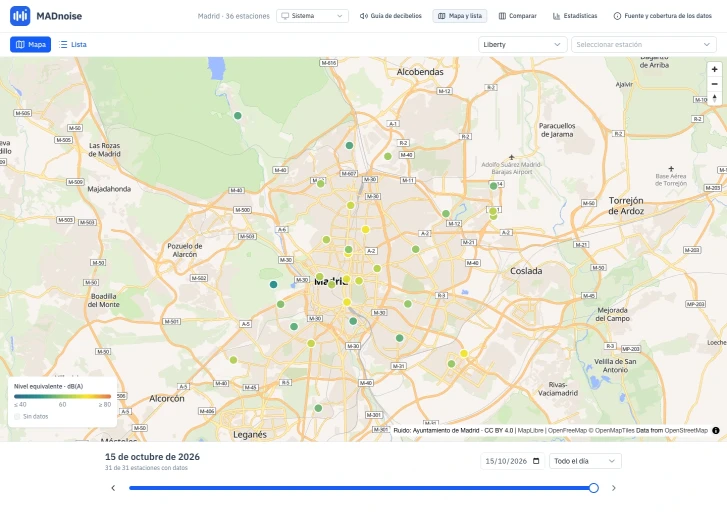727x512 pixels.
Task: Click the Pozuelo de Alarcón map label
Action: [x=185, y=250]
